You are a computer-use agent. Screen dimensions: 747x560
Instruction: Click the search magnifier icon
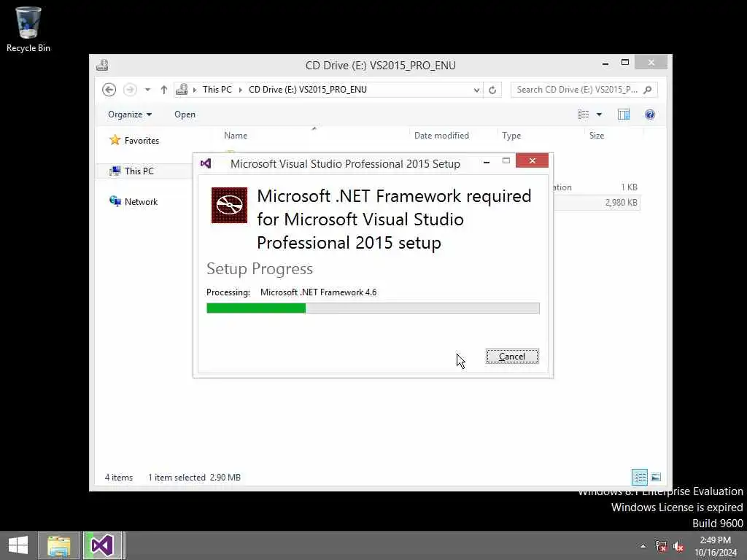pyautogui.click(x=648, y=90)
